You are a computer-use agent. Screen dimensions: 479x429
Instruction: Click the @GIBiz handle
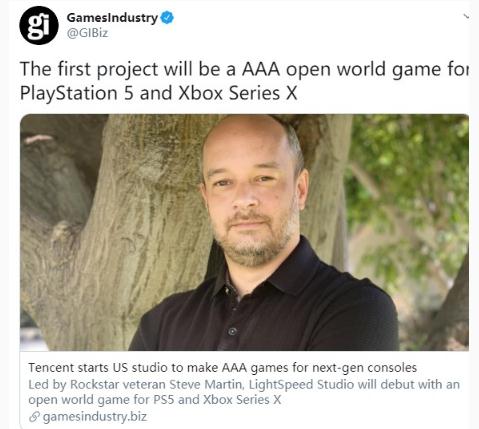point(88,33)
